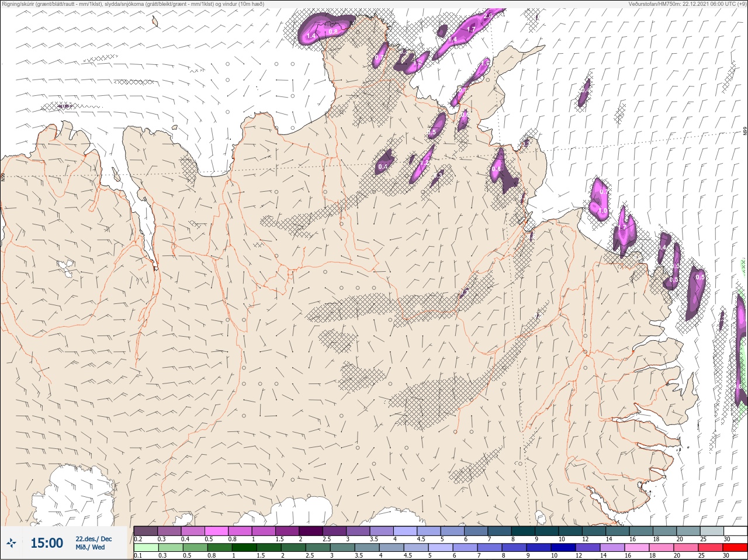Click the 'Mið./ Wed' weekday text
This screenshot has width=748, height=560.
(x=90, y=547)
